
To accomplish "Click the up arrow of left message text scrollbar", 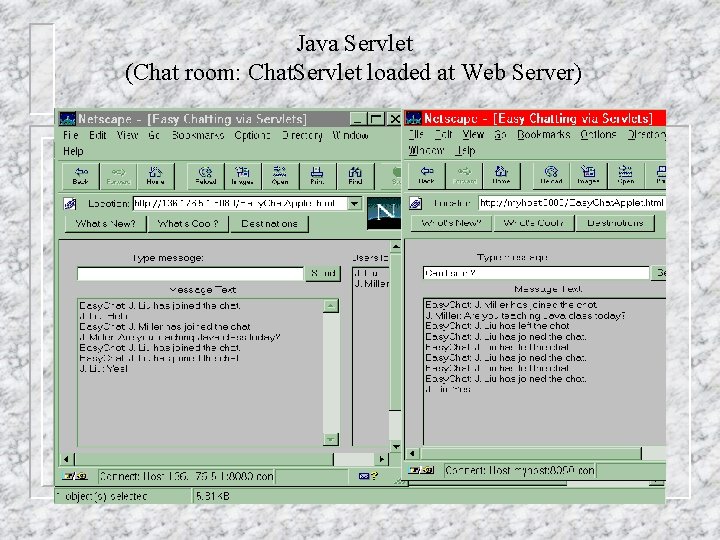I will (331, 306).
